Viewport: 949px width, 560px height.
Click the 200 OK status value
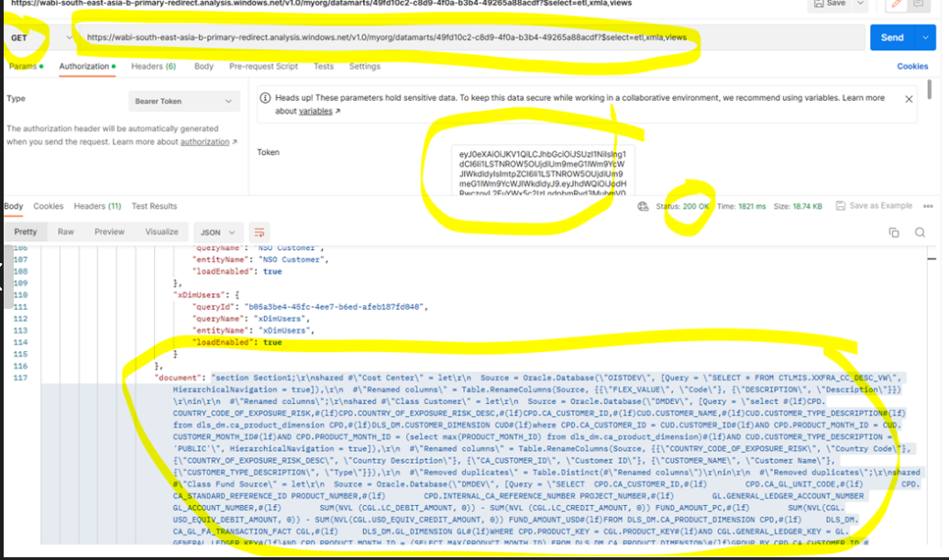(696, 206)
